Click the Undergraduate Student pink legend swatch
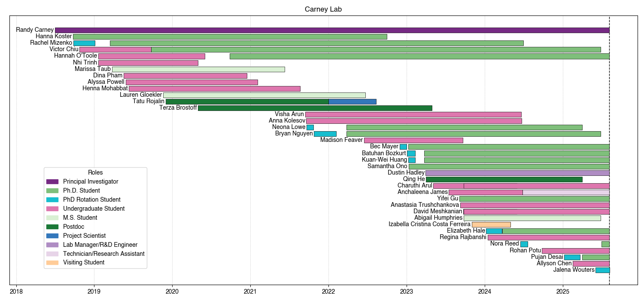Screen dimensions: 644x301 point(52,209)
